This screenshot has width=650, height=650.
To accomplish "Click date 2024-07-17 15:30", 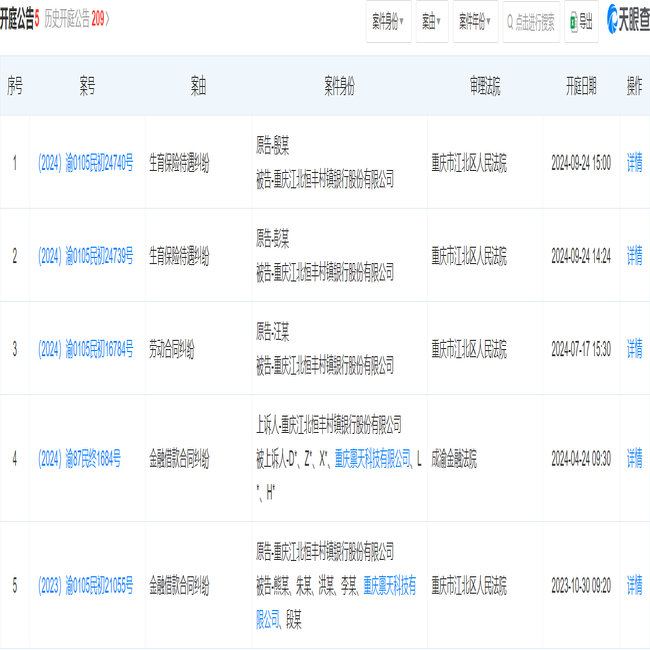I will pyautogui.click(x=581, y=349).
